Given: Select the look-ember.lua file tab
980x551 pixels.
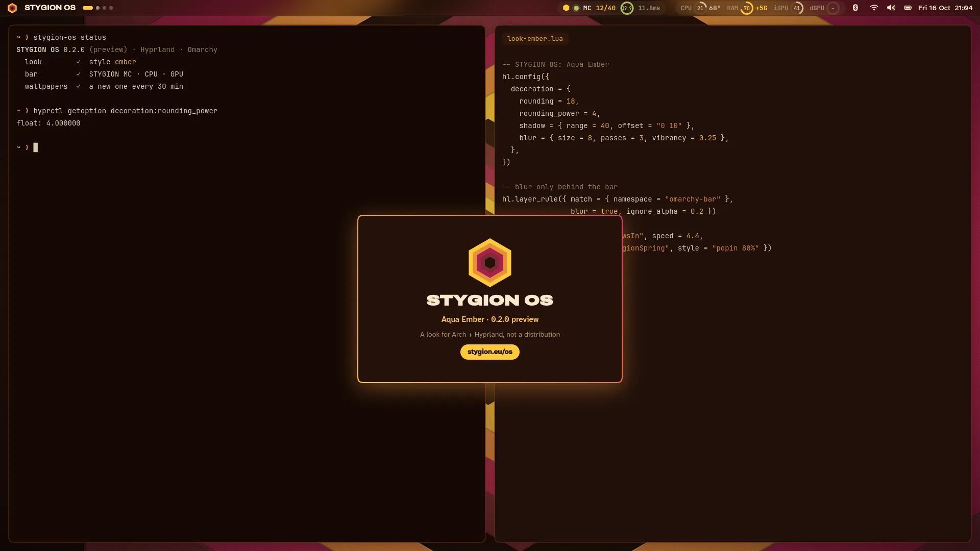Looking at the screenshot, I should 535,39.
